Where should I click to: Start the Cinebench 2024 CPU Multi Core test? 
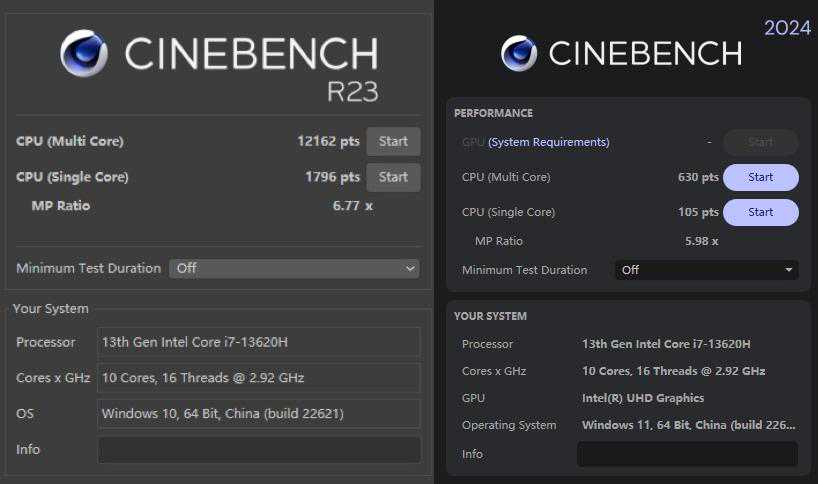click(x=760, y=177)
